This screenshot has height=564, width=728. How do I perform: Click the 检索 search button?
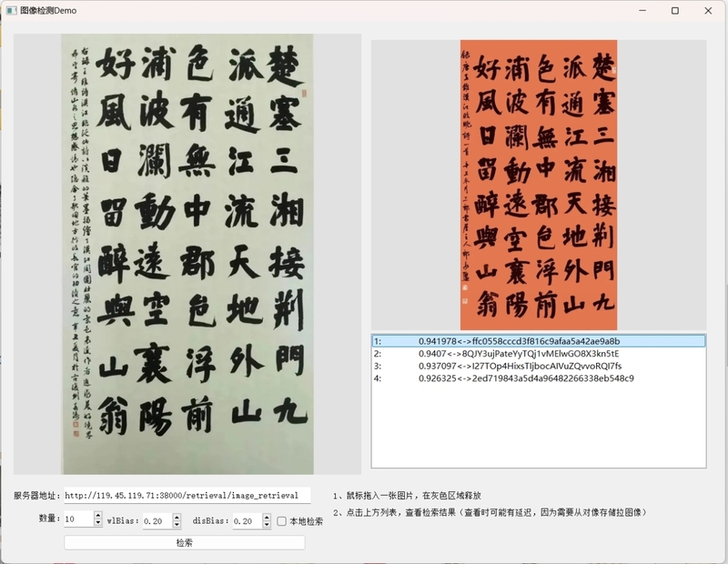(x=185, y=543)
